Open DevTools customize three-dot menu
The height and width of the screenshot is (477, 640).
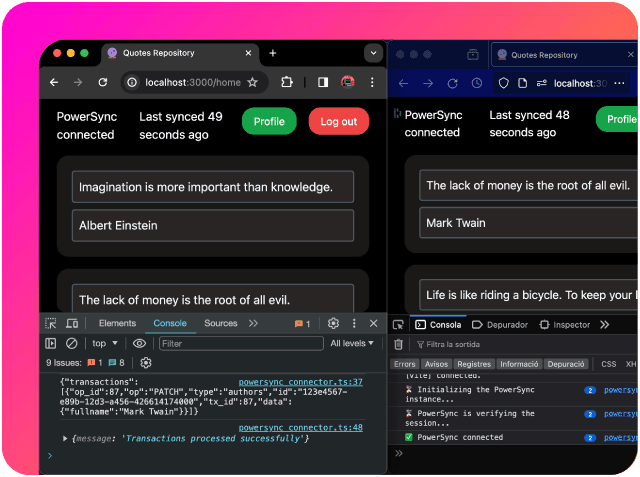click(354, 323)
